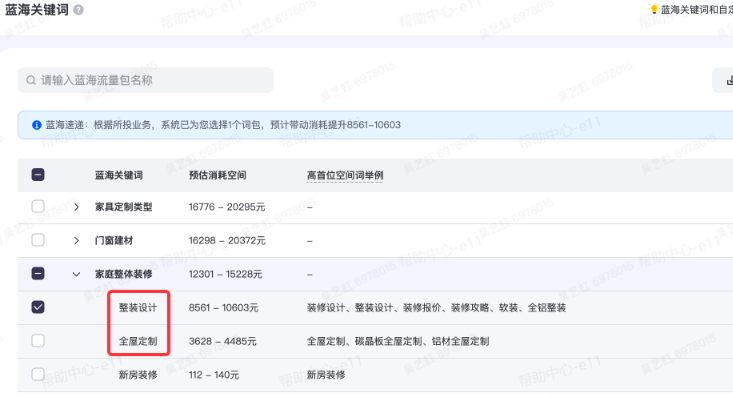
Task: Focus the 请输入蓝海流量包名称 search field
Action: pos(145,80)
